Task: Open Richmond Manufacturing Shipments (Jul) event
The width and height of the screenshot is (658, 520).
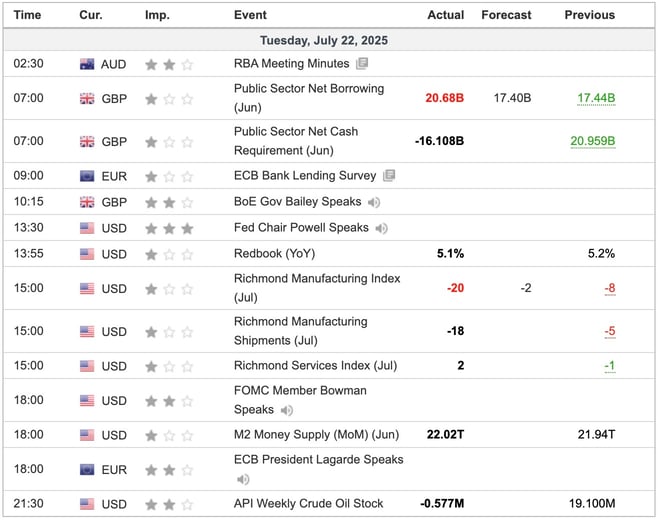Action: pyautogui.click(x=300, y=331)
